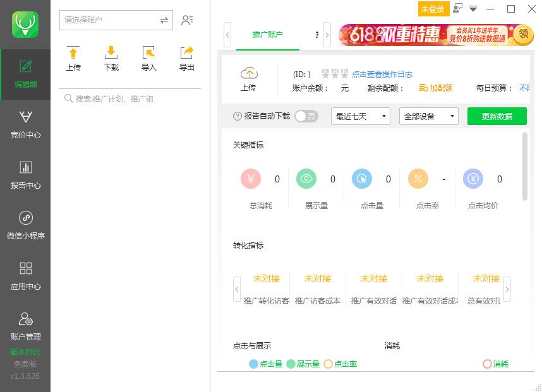The width and height of the screenshot is (542, 392).
Task: Click the 上传 upload toolbar icon
Action: (x=74, y=58)
